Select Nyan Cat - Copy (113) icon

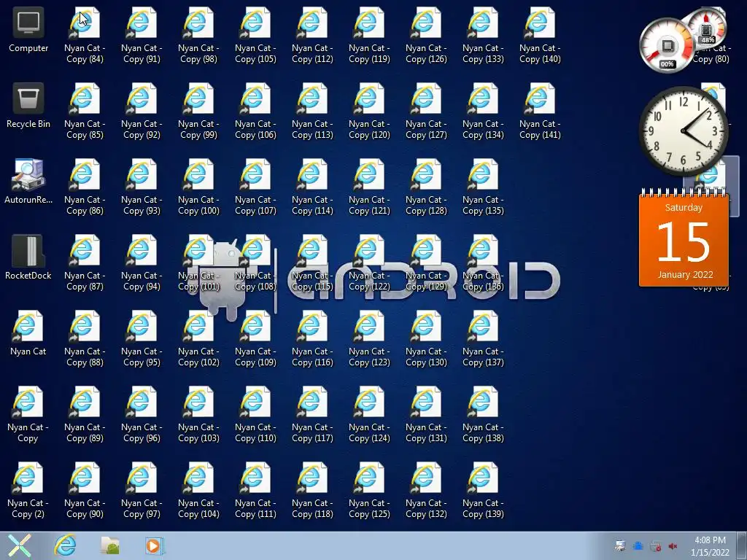tap(312, 112)
